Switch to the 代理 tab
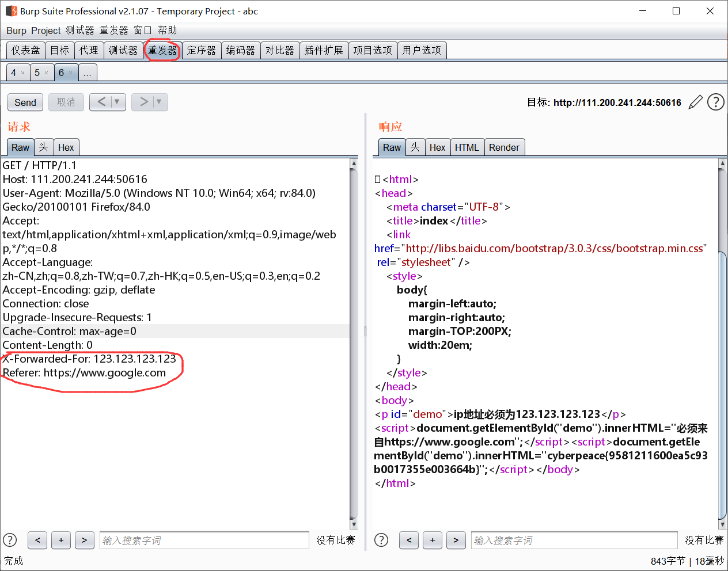Image resolution: width=728 pixels, height=571 pixels. 89,51
